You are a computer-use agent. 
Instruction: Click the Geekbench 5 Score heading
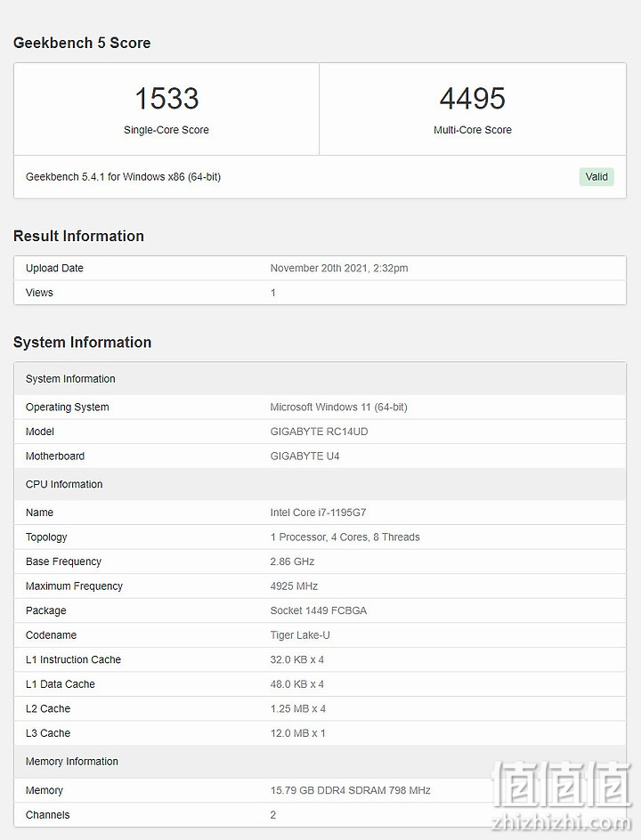pyautogui.click(x=82, y=43)
